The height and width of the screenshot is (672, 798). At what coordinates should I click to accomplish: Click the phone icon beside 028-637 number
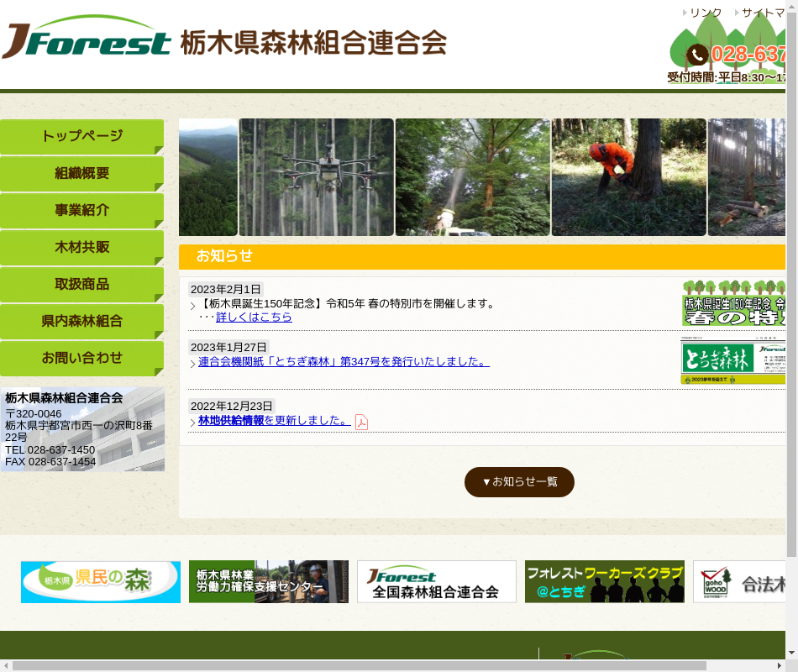697,55
